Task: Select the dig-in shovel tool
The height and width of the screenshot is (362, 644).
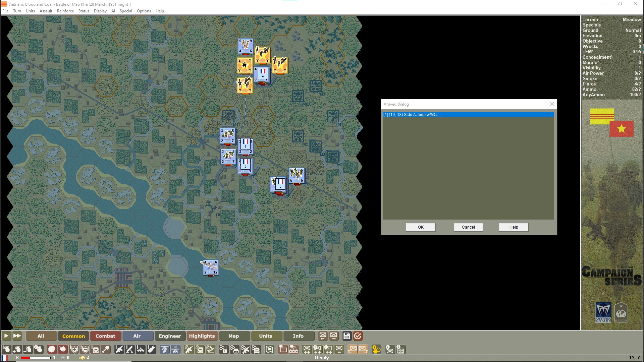Action: click(x=107, y=349)
